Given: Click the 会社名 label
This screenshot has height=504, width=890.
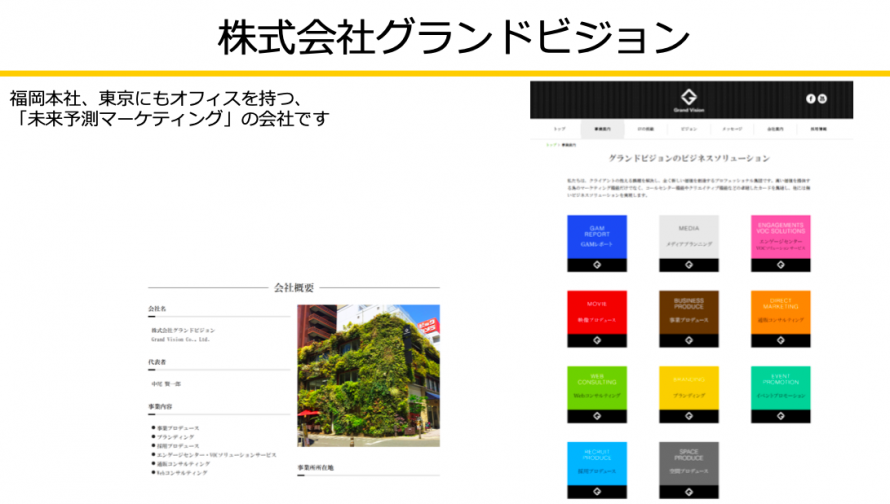Looking at the screenshot, I should 157,309.
